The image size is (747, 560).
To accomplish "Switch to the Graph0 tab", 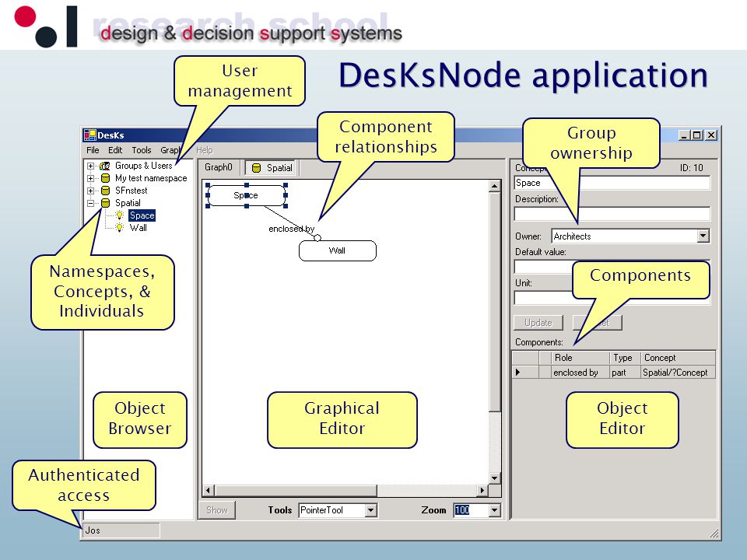I will [x=218, y=167].
